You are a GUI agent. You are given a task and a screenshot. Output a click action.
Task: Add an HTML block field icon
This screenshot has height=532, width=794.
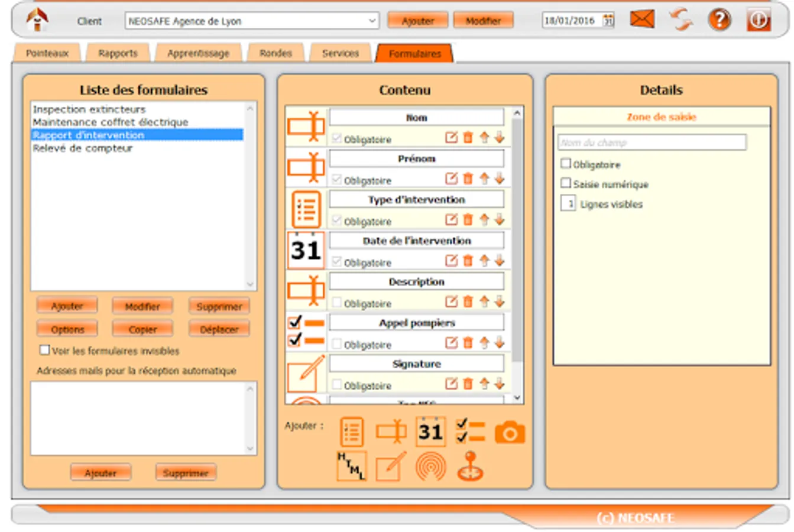[352, 466]
